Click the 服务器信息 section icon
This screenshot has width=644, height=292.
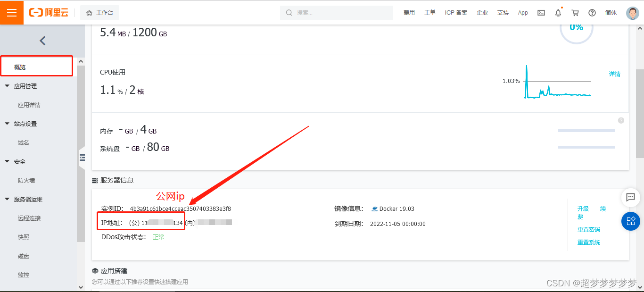95,180
